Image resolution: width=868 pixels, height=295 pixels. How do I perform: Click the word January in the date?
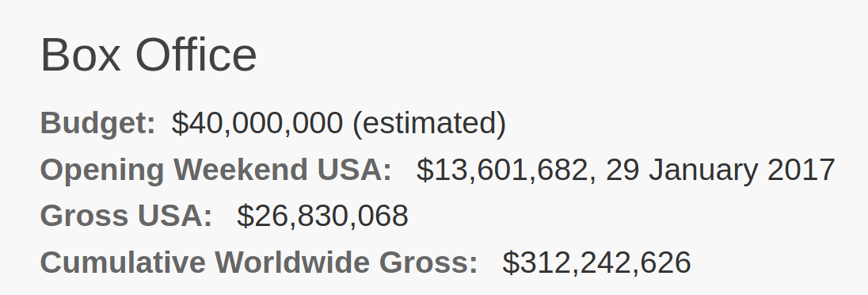(x=703, y=170)
